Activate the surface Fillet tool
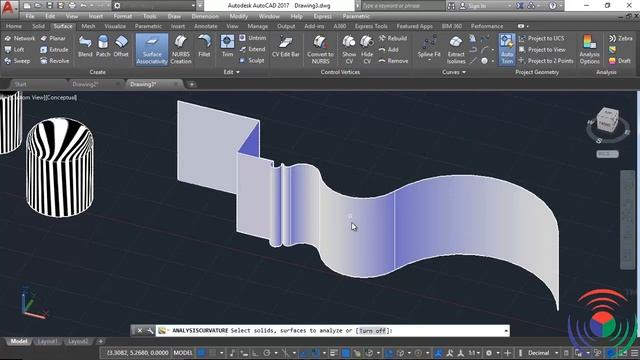640x360 pixels. point(204,46)
